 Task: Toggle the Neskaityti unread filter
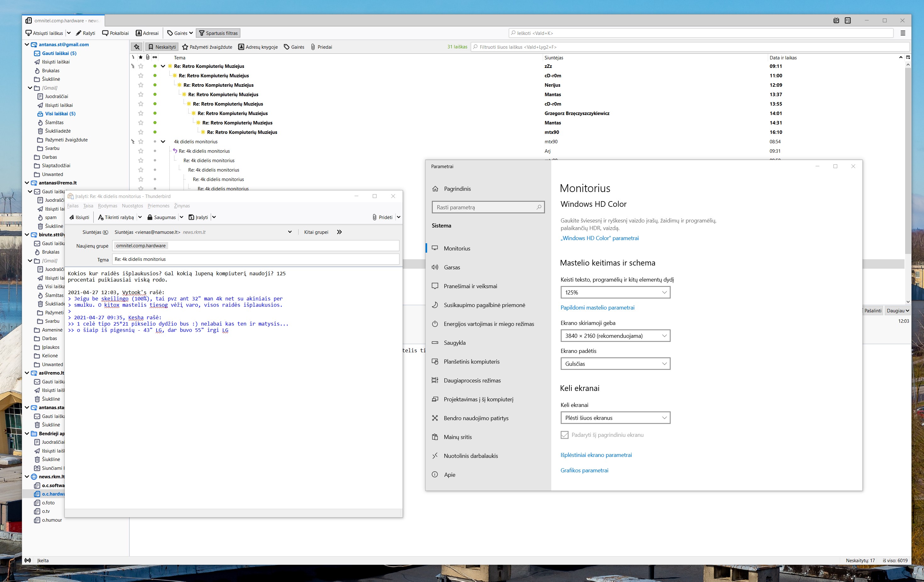coord(162,47)
